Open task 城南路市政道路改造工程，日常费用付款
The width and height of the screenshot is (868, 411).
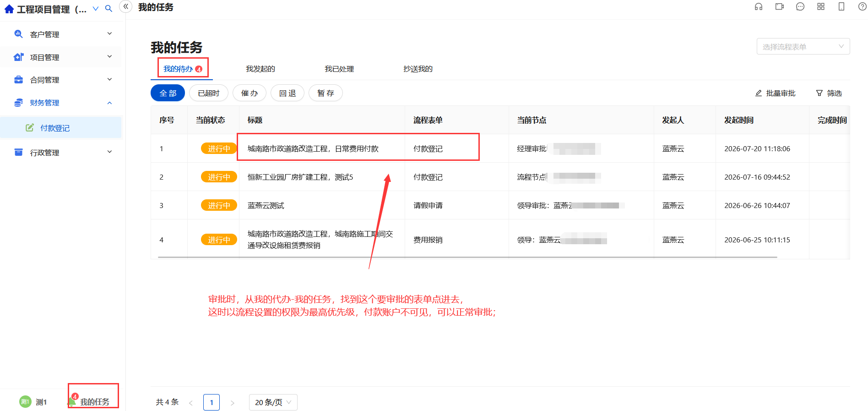click(313, 148)
